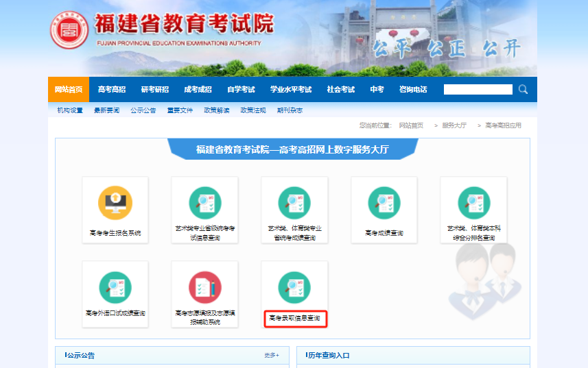Click the 历年查询入口 panel heading

coord(329,355)
